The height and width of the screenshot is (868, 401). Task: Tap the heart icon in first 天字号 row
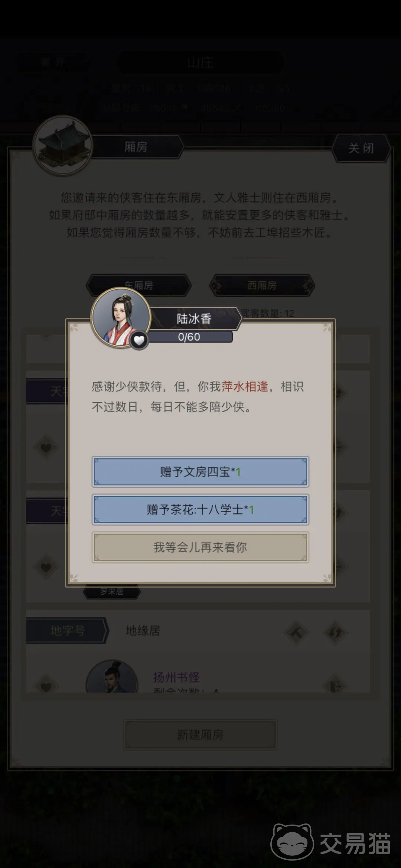(x=46, y=447)
